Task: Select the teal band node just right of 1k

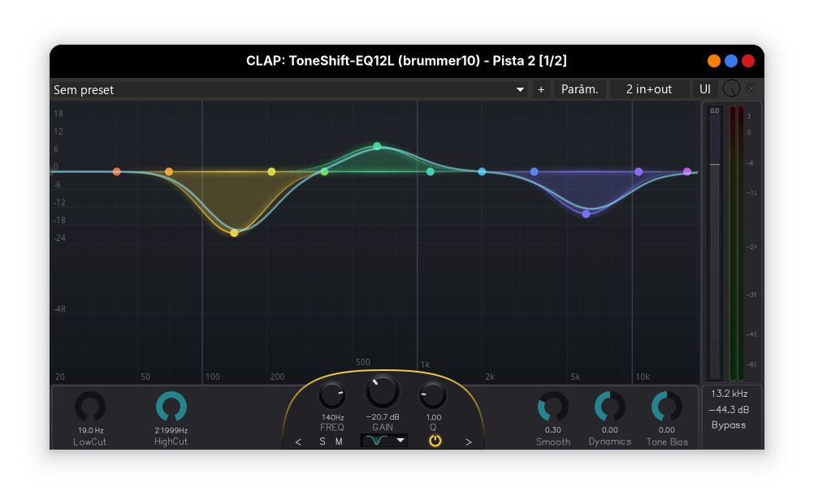Action: click(431, 171)
